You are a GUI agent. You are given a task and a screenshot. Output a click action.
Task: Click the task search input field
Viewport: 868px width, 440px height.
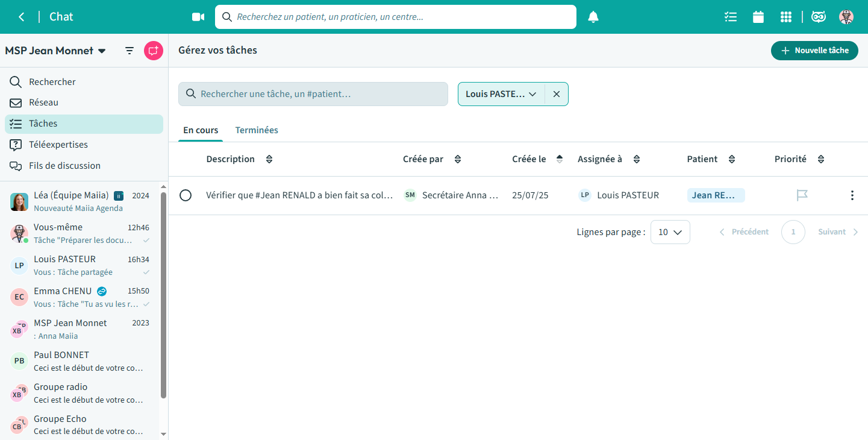[x=313, y=94]
